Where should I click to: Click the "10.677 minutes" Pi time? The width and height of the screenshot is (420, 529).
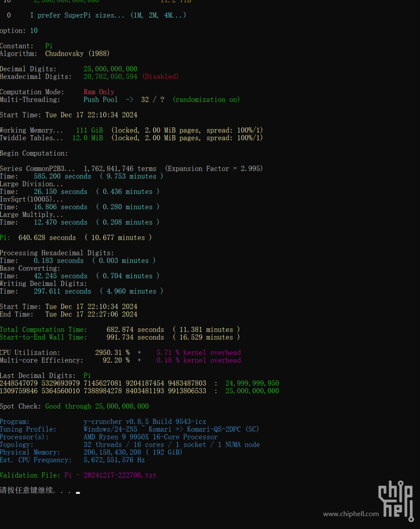click(x=118, y=238)
